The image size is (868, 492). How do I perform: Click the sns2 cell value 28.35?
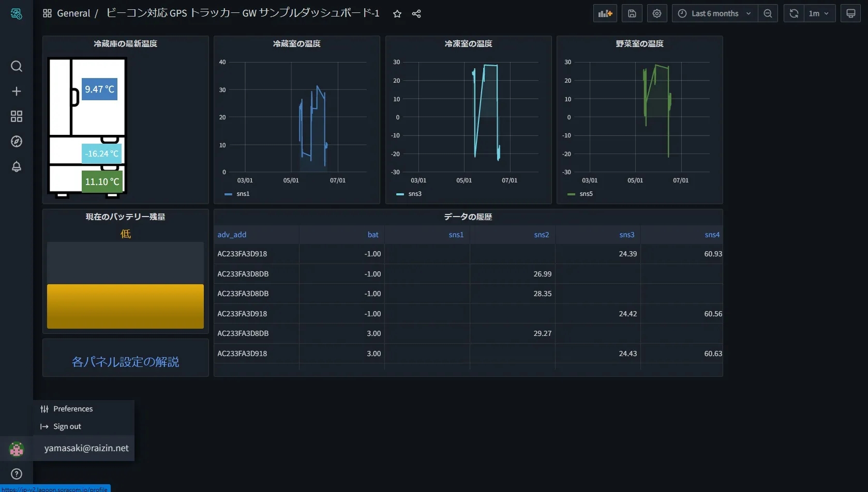click(542, 294)
